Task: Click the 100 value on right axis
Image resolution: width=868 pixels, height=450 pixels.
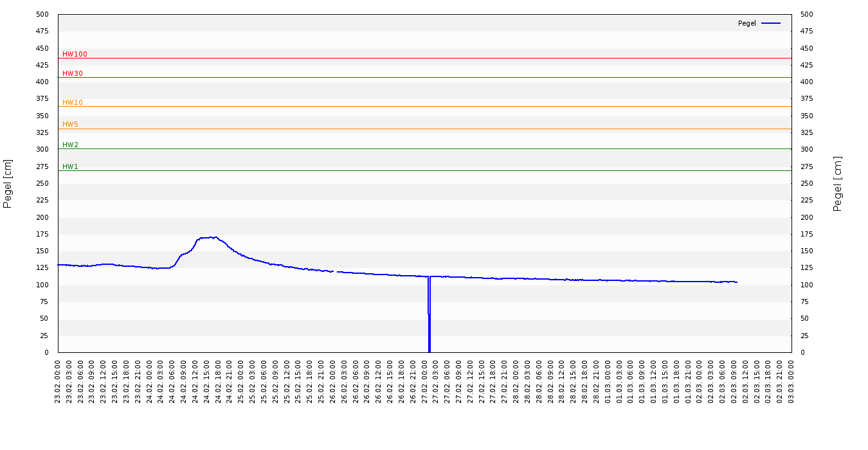Action: (x=806, y=285)
